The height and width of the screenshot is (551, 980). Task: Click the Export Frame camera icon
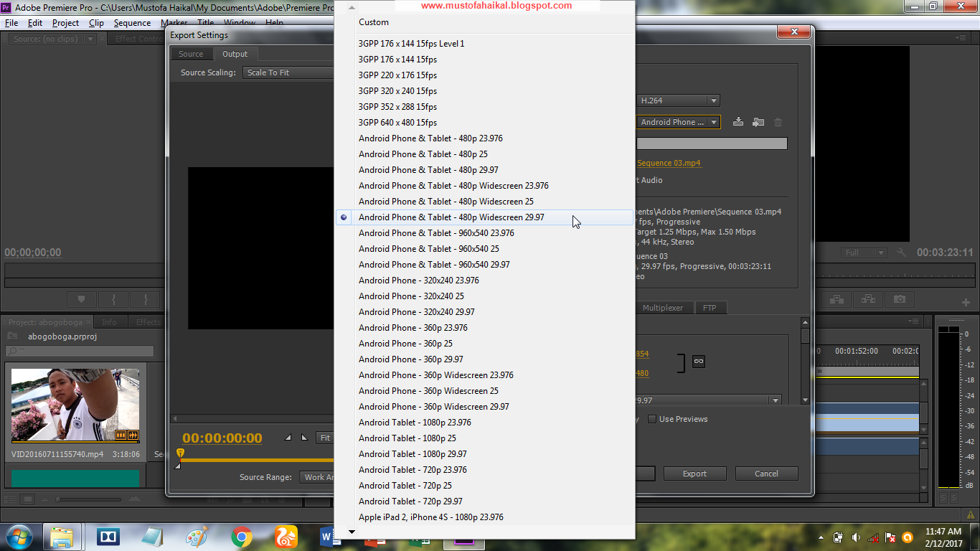(x=900, y=299)
